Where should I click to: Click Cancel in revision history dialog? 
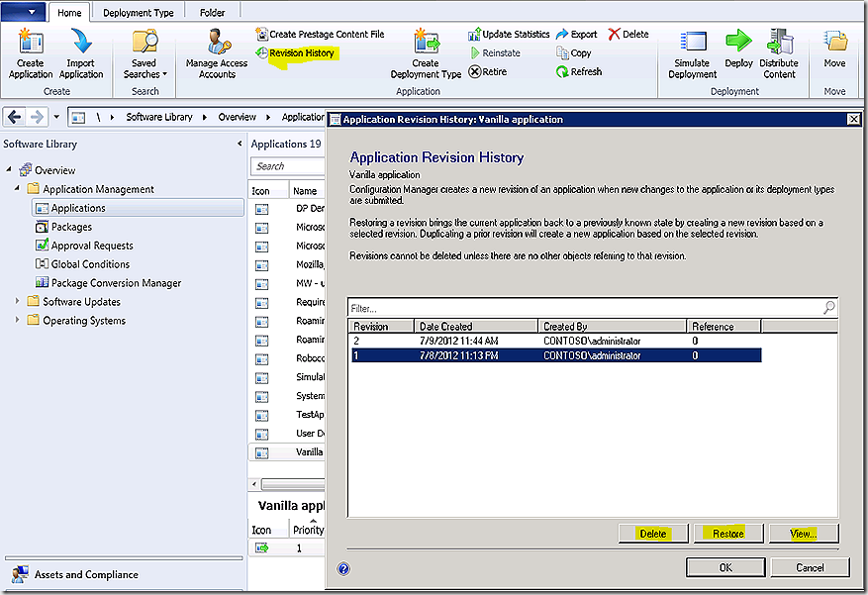[x=810, y=567]
